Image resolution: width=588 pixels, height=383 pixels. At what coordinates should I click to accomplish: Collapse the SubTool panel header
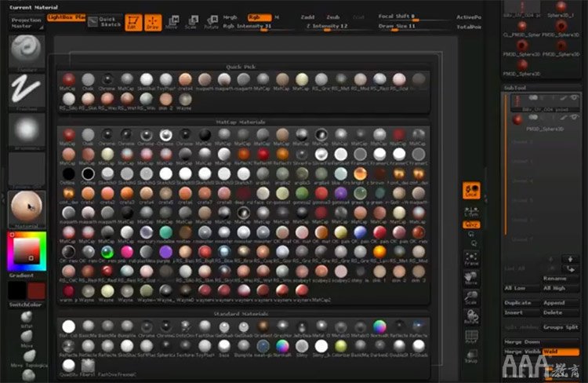pyautogui.click(x=542, y=87)
